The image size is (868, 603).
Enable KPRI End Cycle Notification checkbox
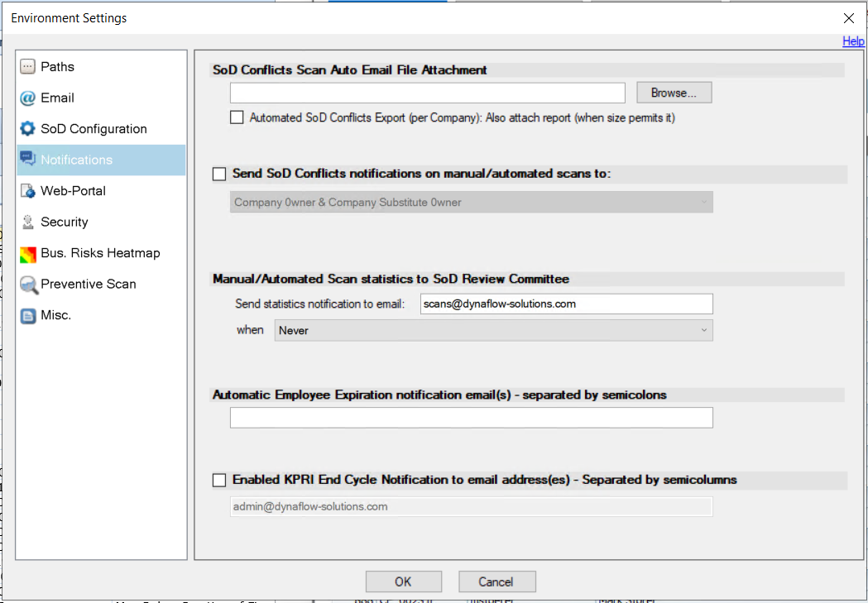click(x=219, y=480)
